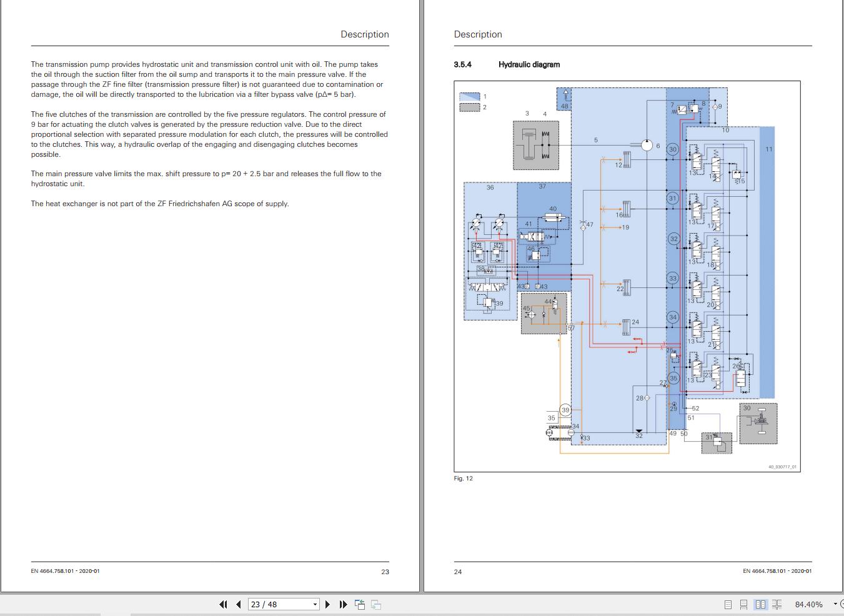Go to the next page

[x=327, y=604]
